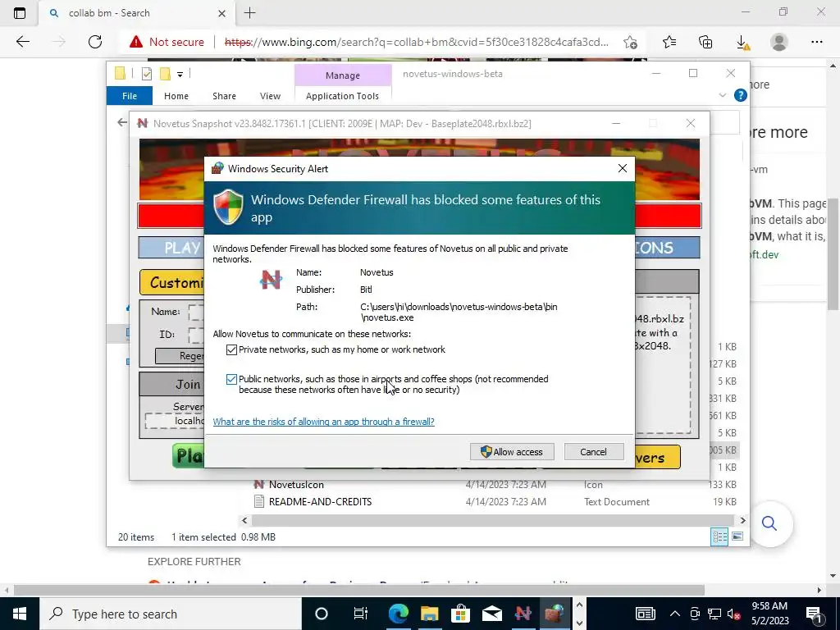Image resolution: width=840 pixels, height=630 pixels.
Task: Switch Explorer to large icons view
Action: [737, 536]
